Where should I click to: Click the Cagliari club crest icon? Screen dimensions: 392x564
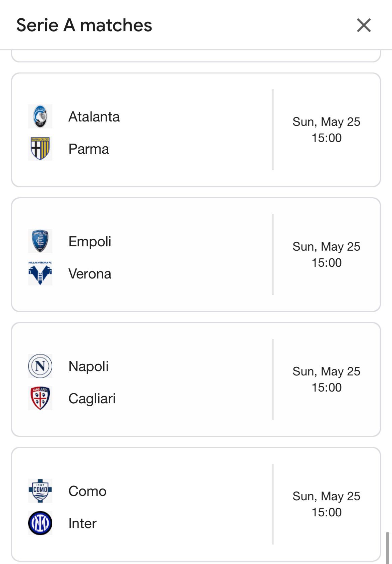pos(40,398)
